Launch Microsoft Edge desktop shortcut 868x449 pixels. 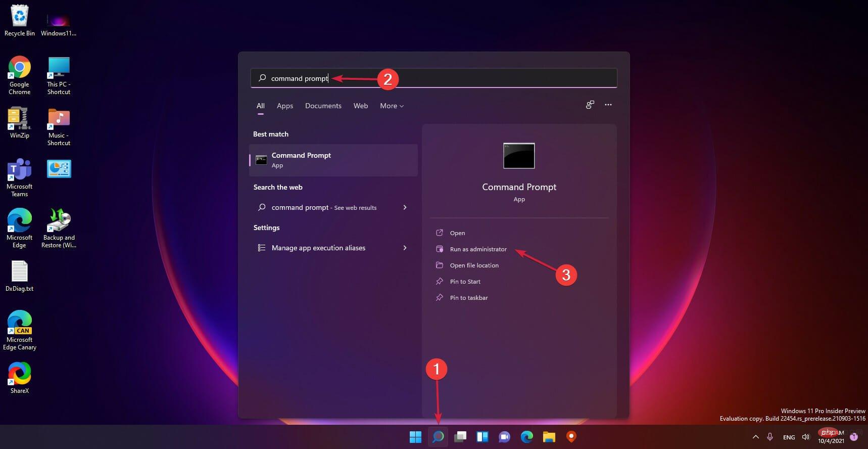[19, 229]
